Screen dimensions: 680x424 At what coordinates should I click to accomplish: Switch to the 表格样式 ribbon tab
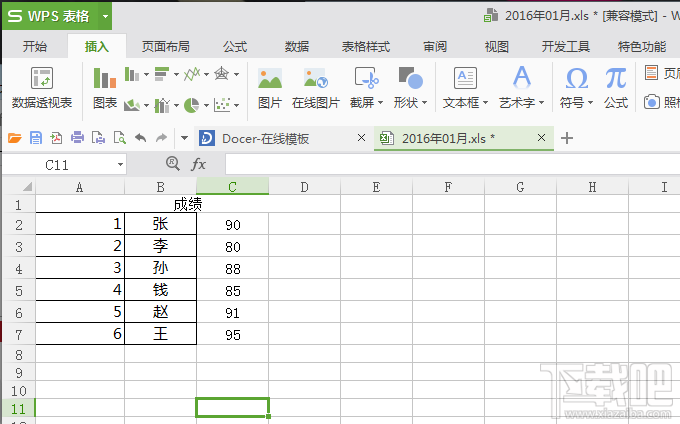(366, 46)
